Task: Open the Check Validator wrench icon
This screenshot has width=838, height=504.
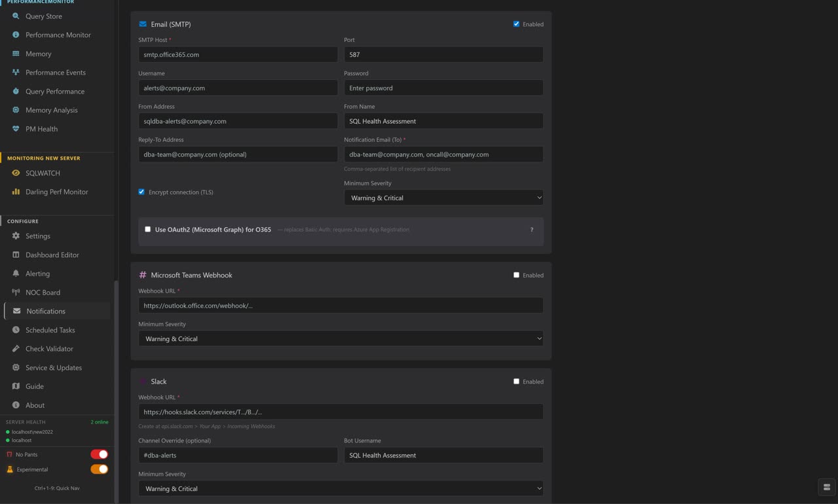Action: 16,349
